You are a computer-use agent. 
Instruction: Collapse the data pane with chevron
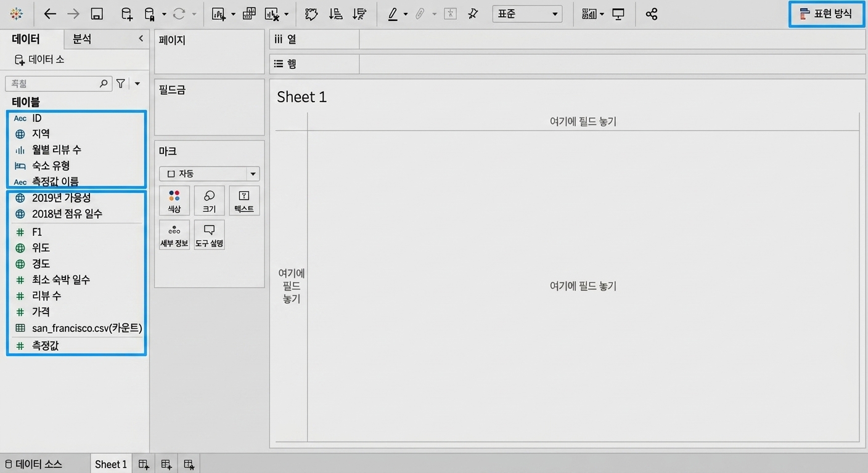point(141,39)
